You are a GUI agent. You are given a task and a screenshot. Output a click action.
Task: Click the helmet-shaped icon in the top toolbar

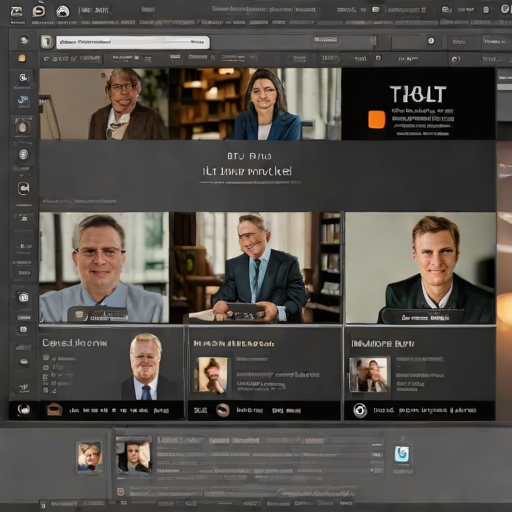coord(62,11)
